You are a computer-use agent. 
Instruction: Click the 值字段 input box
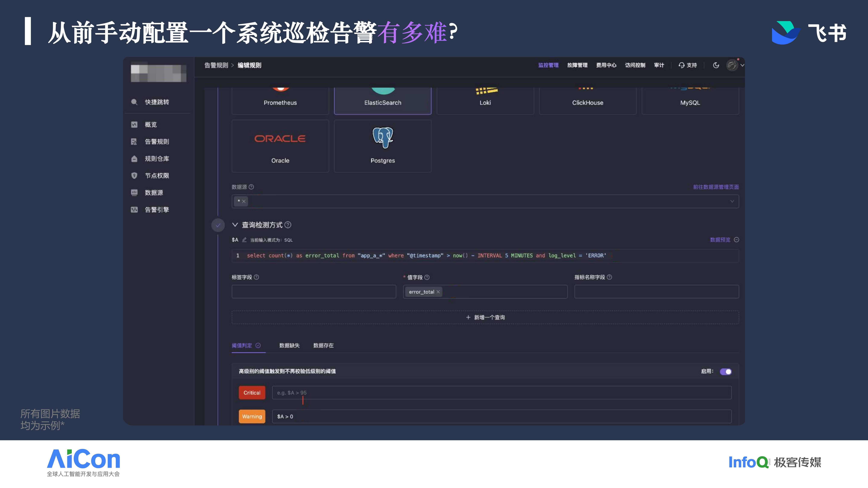(x=485, y=292)
